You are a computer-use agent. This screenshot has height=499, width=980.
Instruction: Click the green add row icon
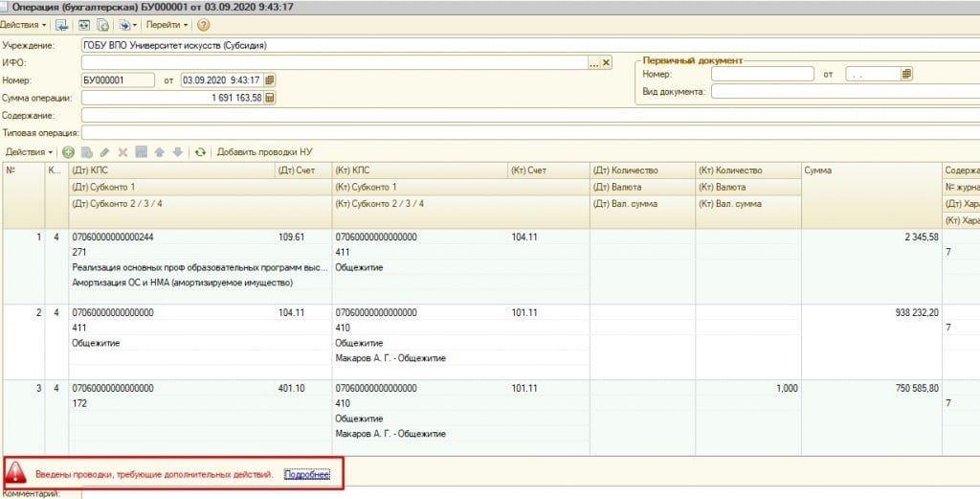[x=68, y=152]
